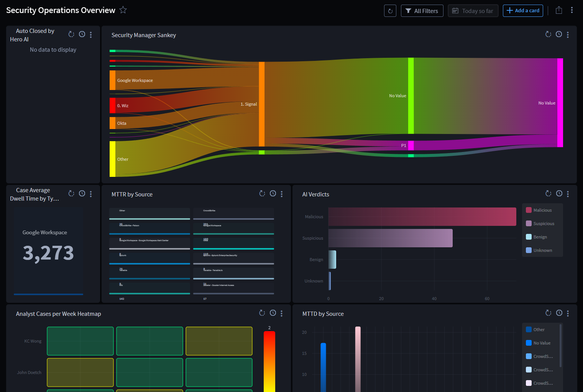Star the Security Operations Overview dashboard
The image size is (583, 392).
[x=123, y=10]
